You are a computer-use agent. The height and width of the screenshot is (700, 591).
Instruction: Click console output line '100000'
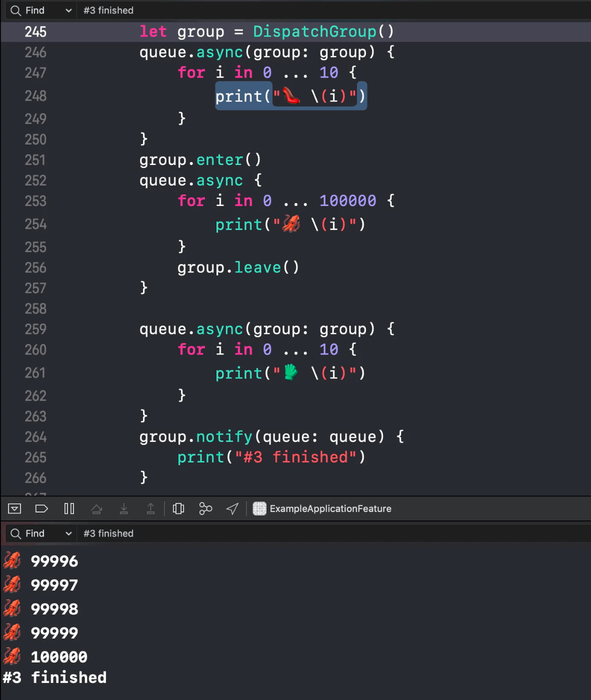pyautogui.click(x=45, y=656)
